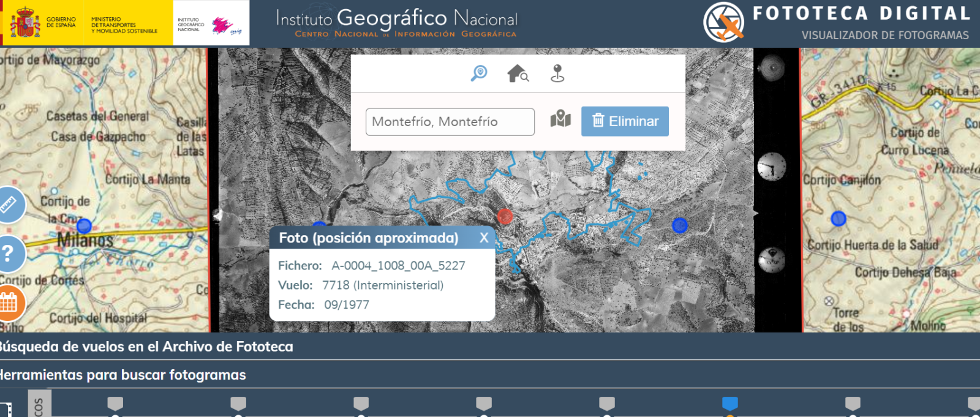Click the Fichero value A-0004_1008_00A_5227
The height and width of the screenshot is (417, 980).
point(398,266)
